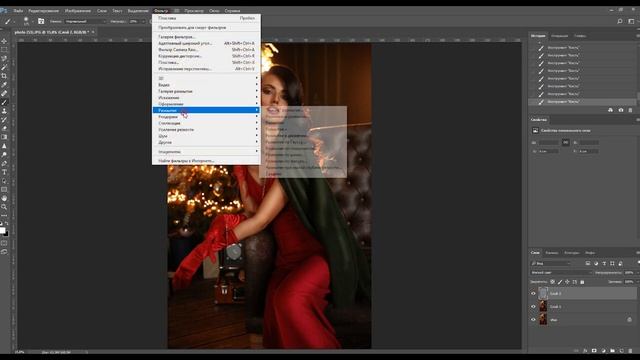Viewport: 640px width, 360px height.
Task: Open the Файл menu
Action: click(x=18, y=11)
